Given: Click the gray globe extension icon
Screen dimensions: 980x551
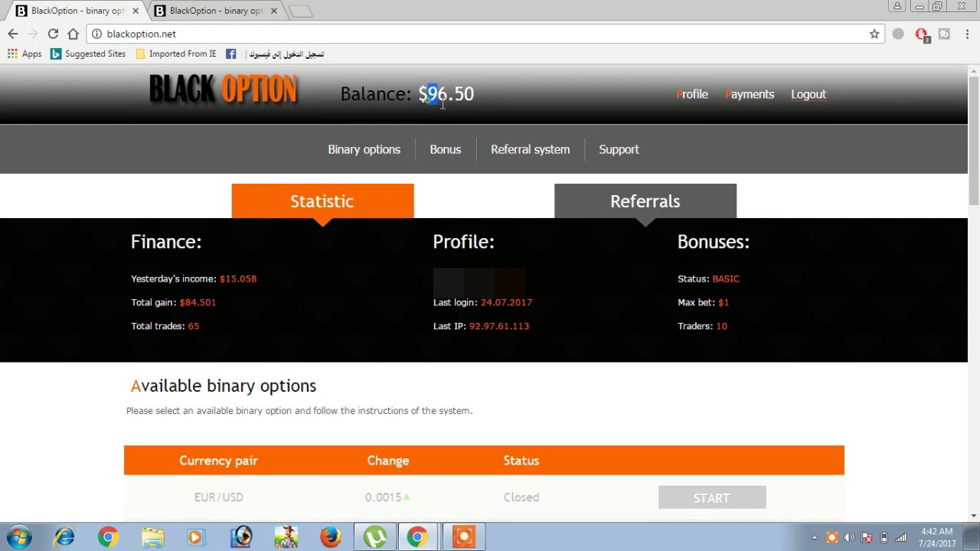Looking at the screenshot, I should pyautogui.click(x=898, y=34).
